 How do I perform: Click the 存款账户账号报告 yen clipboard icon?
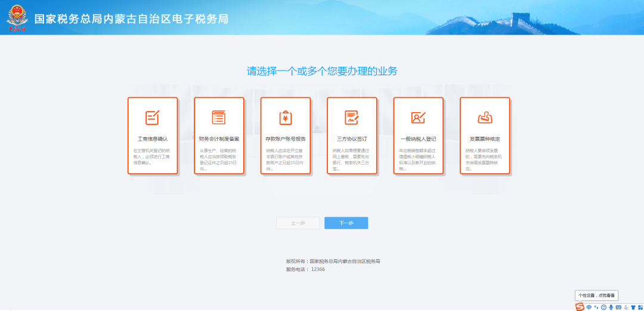point(285,118)
